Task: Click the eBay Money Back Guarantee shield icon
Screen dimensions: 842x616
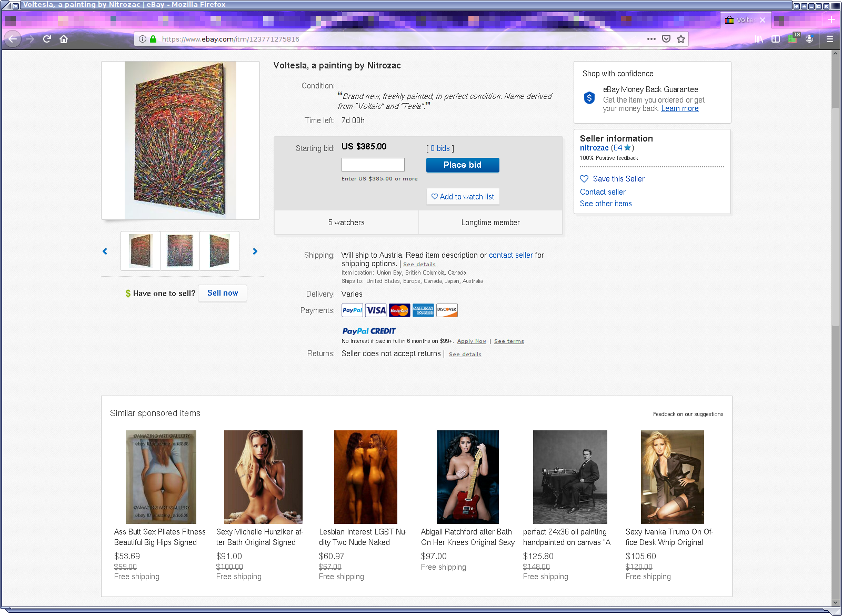Action: [589, 98]
